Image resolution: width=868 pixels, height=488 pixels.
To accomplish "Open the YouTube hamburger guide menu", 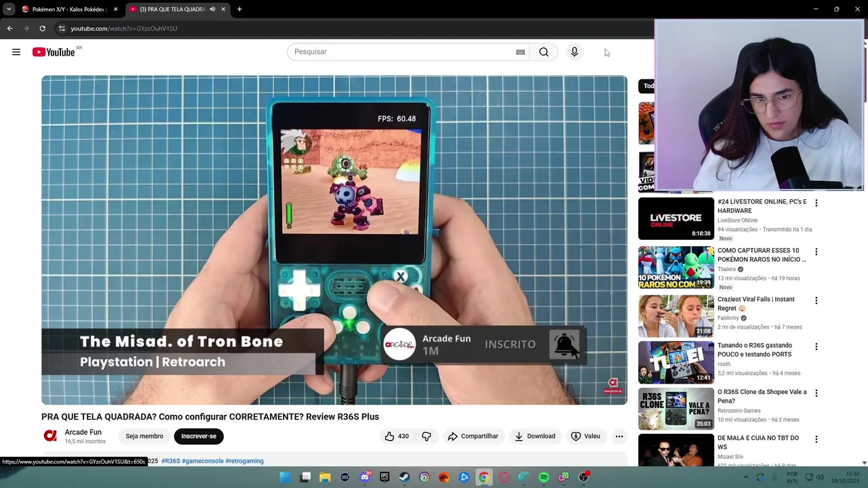I will pos(16,52).
